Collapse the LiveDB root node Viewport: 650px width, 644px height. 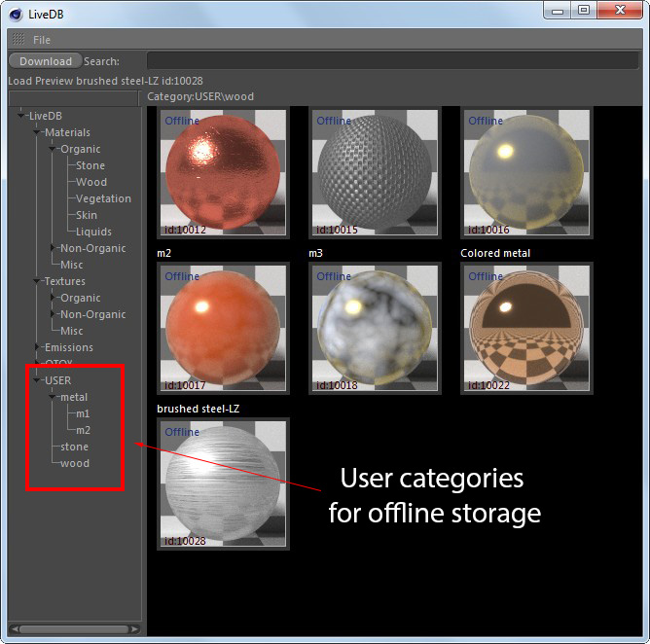20,116
